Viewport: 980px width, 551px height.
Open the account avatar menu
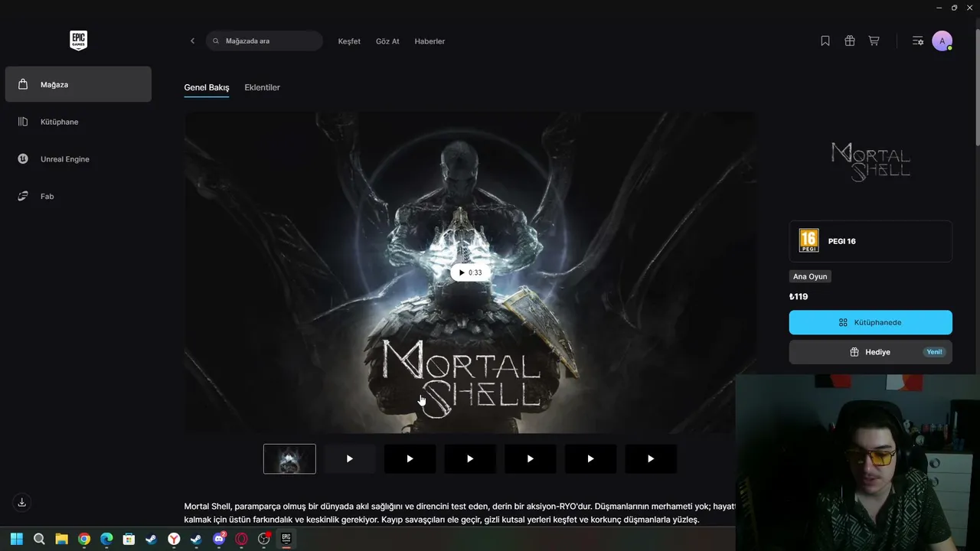click(x=942, y=41)
